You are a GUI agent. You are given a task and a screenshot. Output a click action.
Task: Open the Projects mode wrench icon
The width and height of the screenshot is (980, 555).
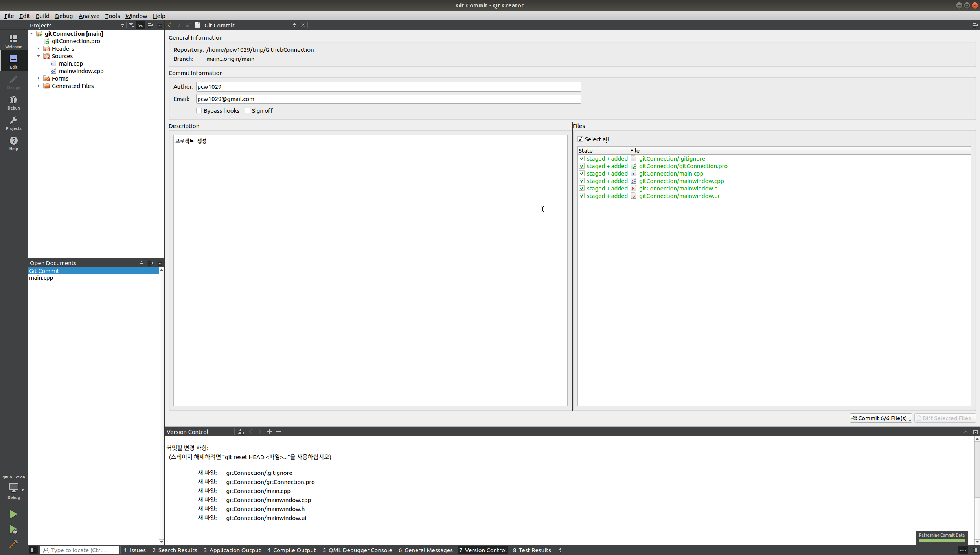13,123
